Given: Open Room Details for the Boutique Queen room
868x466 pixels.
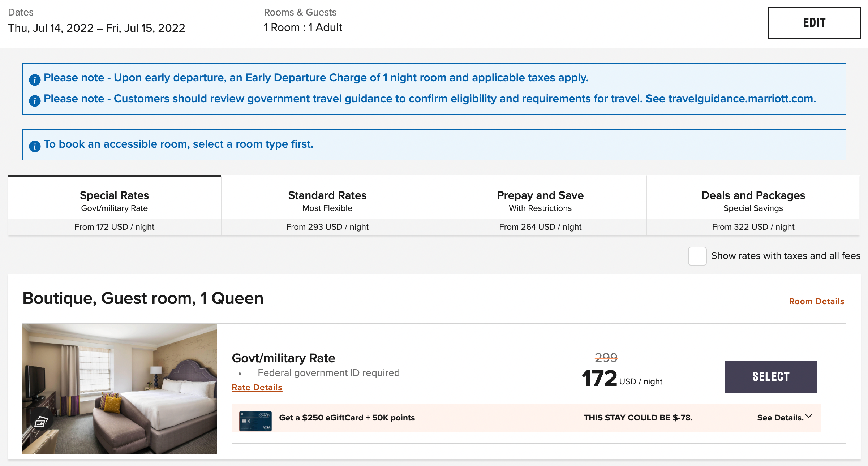Looking at the screenshot, I should [816, 301].
